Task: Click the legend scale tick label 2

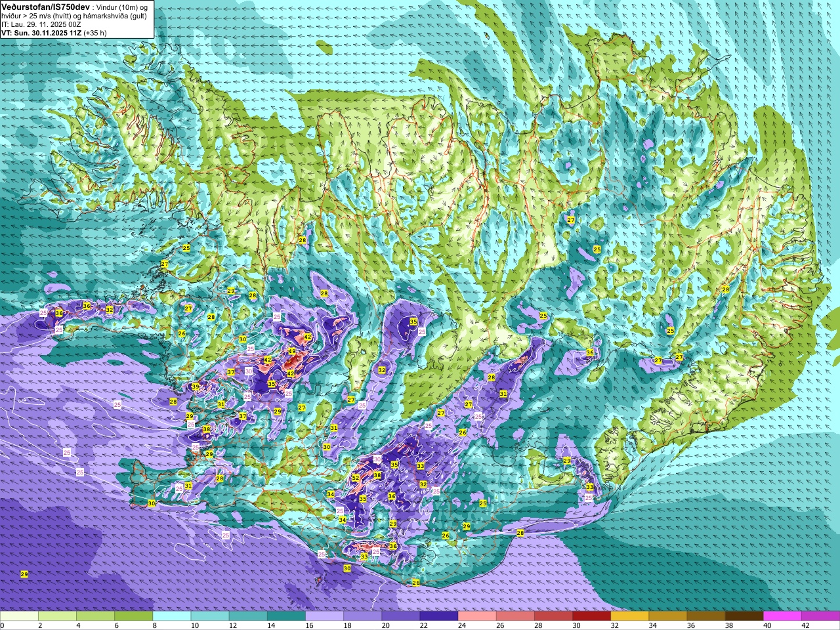Action: [x=40, y=625]
